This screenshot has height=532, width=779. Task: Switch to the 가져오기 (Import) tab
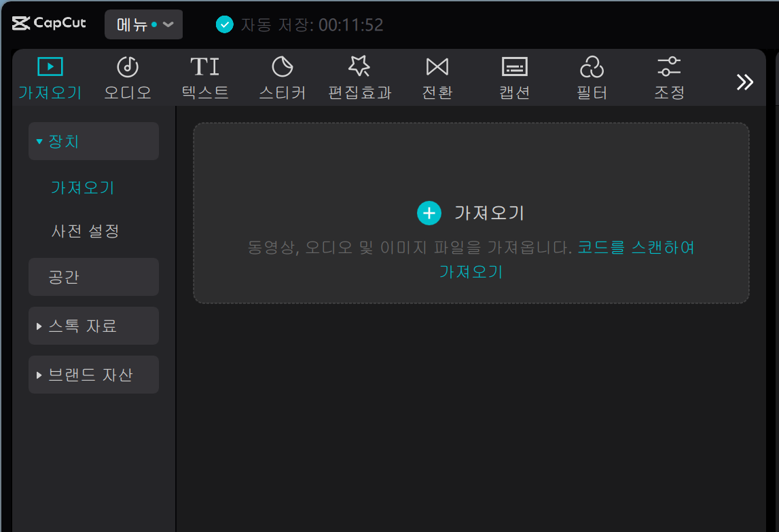50,77
